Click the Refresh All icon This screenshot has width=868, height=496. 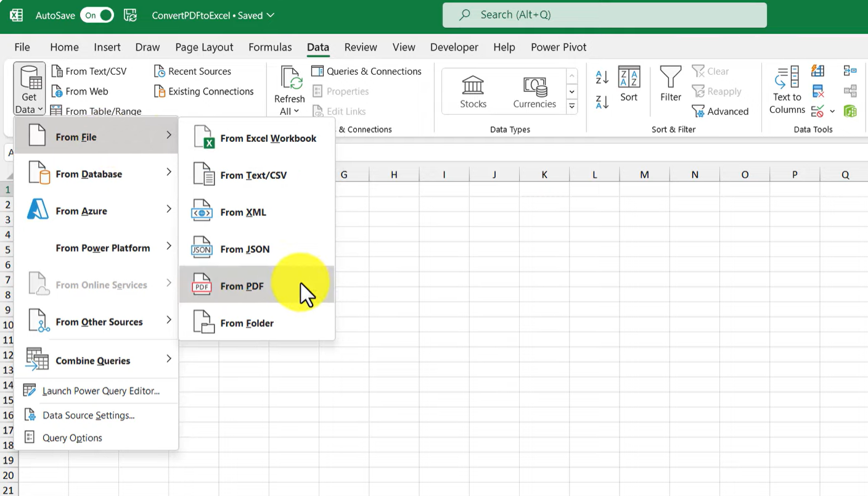click(x=290, y=79)
